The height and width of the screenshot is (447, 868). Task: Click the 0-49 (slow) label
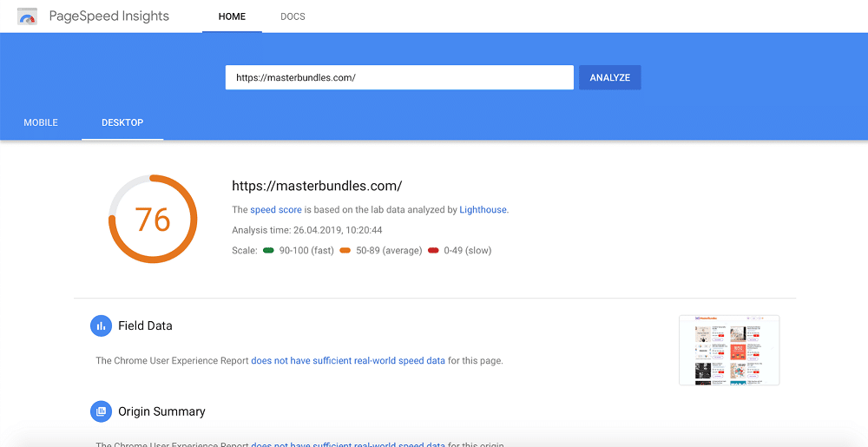tap(468, 251)
